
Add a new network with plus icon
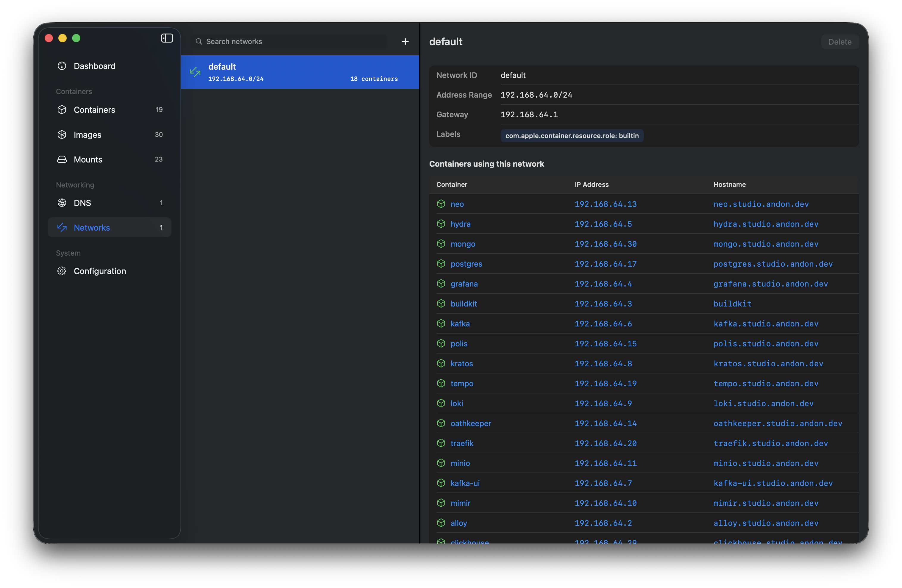point(405,42)
